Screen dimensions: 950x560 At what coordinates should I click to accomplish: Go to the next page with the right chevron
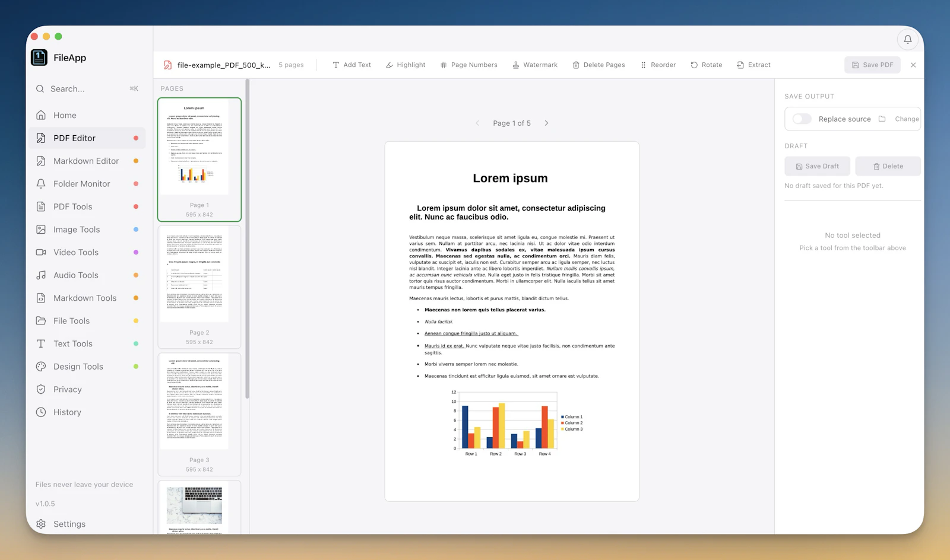tap(546, 123)
